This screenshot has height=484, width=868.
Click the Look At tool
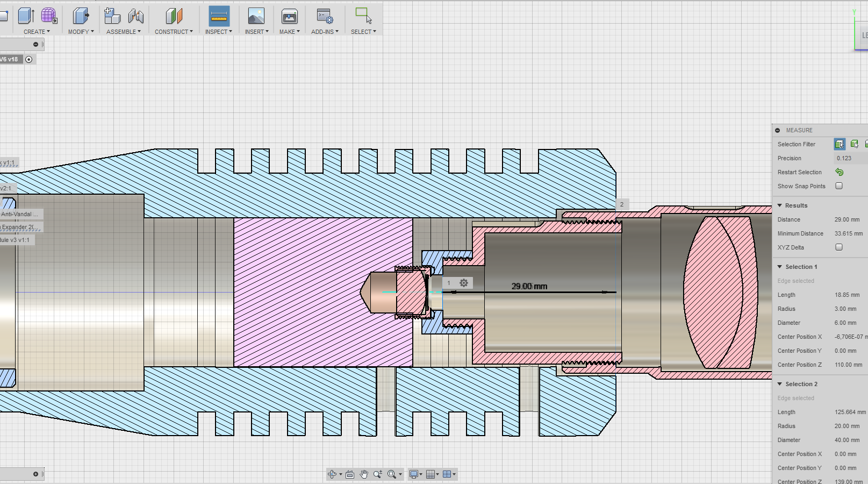tap(350, 474)
